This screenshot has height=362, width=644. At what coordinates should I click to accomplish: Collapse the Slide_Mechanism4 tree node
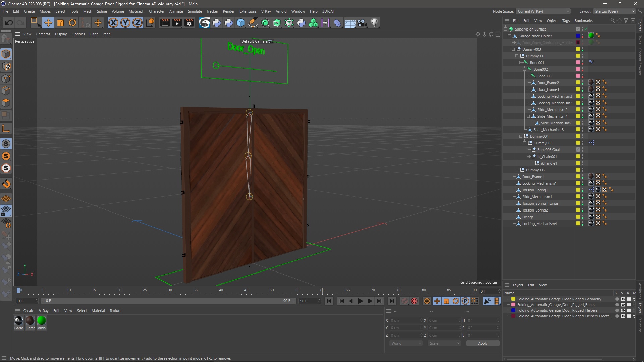pos(528,116)
